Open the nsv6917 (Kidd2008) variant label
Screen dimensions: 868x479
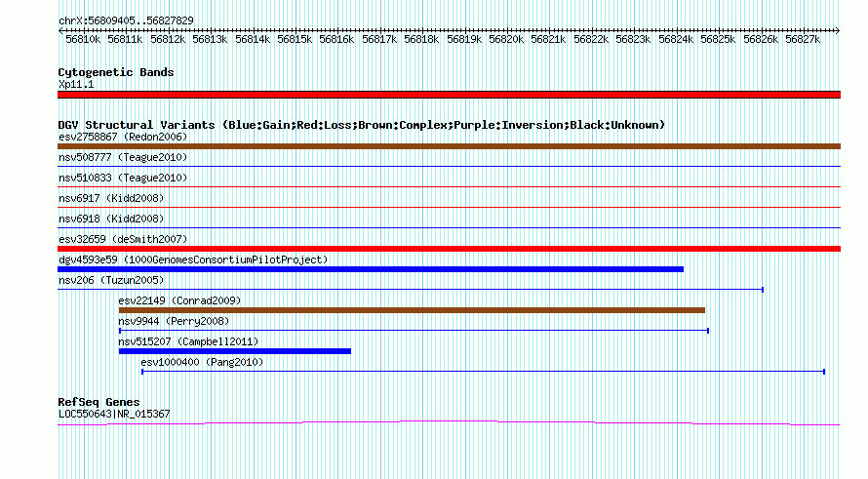pyautogui.click(x=111, y=198)
